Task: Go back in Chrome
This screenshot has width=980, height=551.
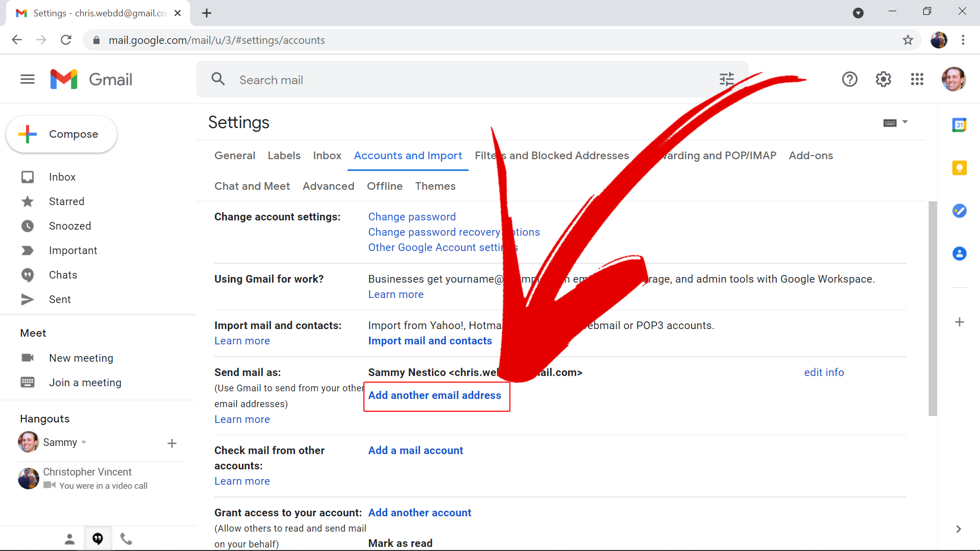Action: click(x=17, y=40)
